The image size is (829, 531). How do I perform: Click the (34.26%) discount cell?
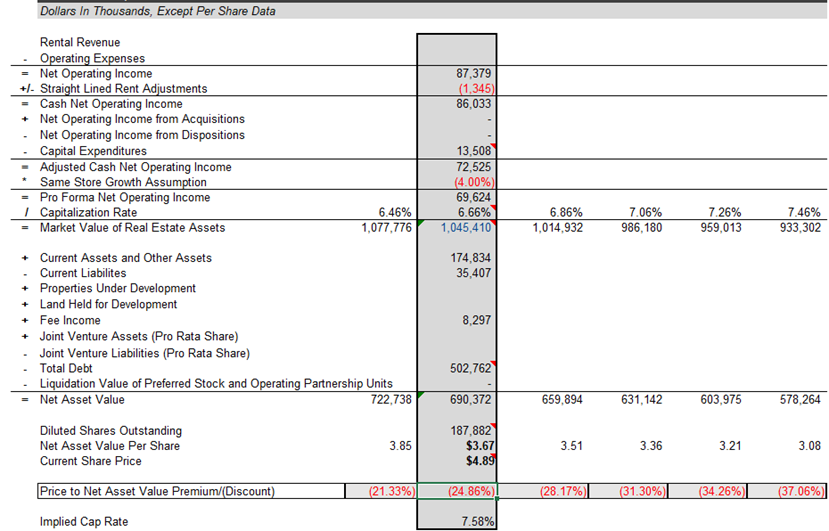point(707,491)
